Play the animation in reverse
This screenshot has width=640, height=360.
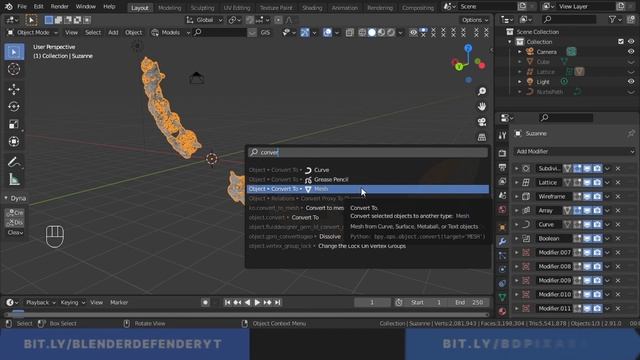point(247,302)
